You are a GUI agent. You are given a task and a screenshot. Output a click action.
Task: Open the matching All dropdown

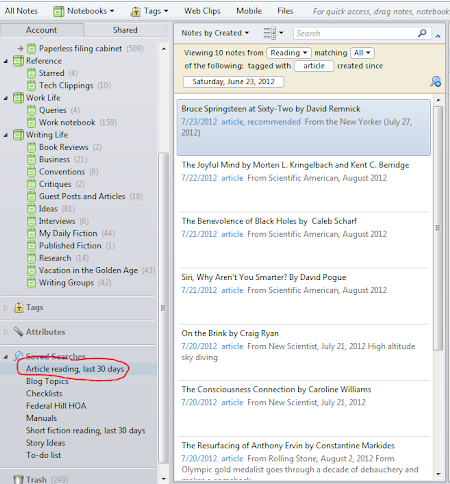click(x=362, y=53)
